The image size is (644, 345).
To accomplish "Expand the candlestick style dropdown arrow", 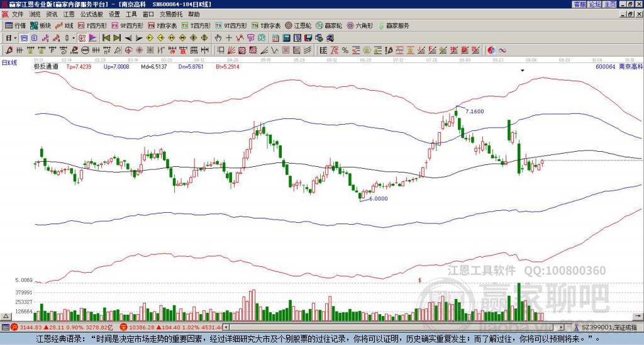I will pyautogui.click(x=74, y=38).
